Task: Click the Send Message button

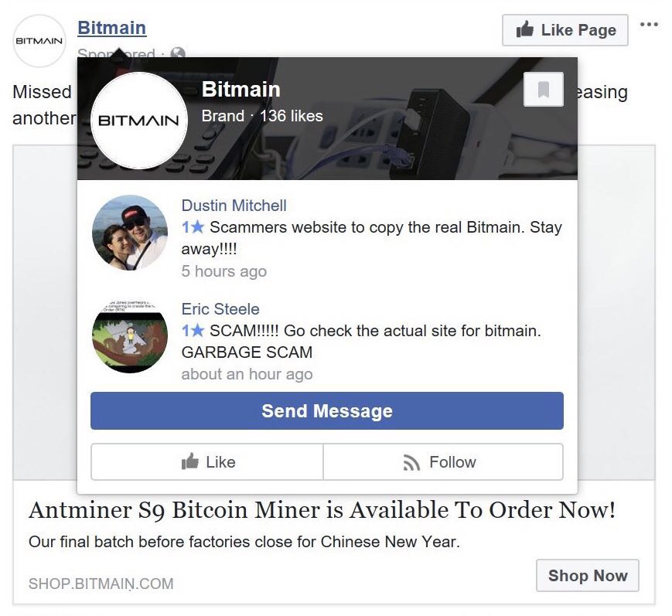Action: point(327,411)
